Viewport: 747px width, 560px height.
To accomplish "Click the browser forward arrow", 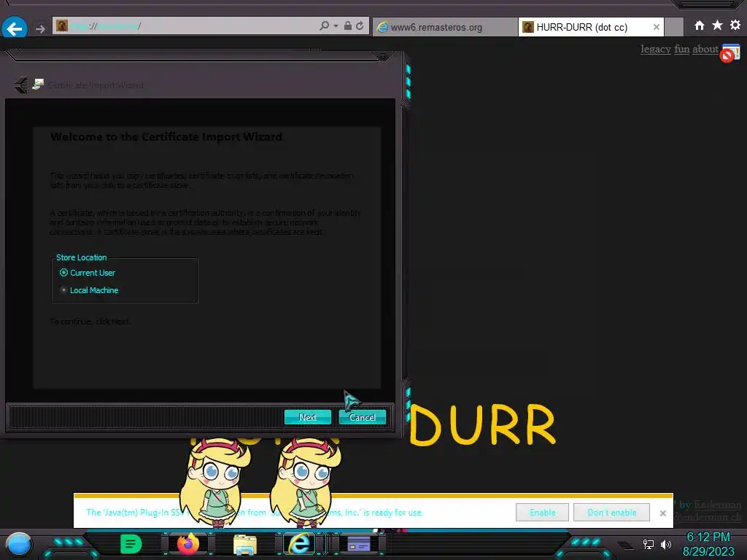I will click(x=41, y=29).
